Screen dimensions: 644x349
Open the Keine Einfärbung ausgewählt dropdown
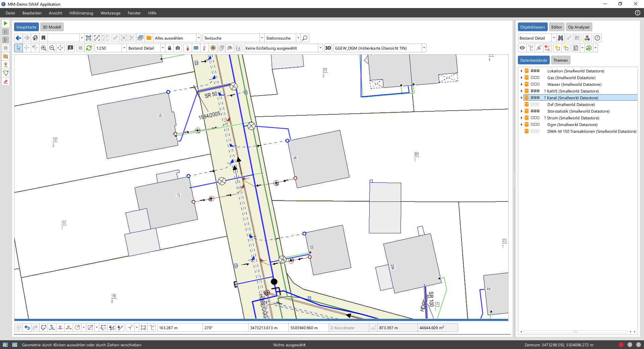[x=320, y=48]
